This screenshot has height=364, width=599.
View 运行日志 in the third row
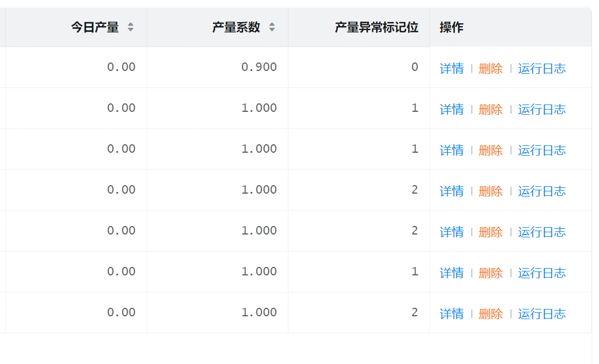pyautogui.click(x=542, y=150)
